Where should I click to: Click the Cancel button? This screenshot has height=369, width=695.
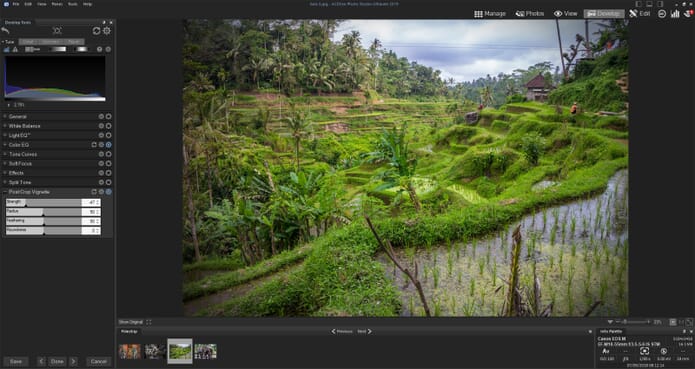click(98, 361)
